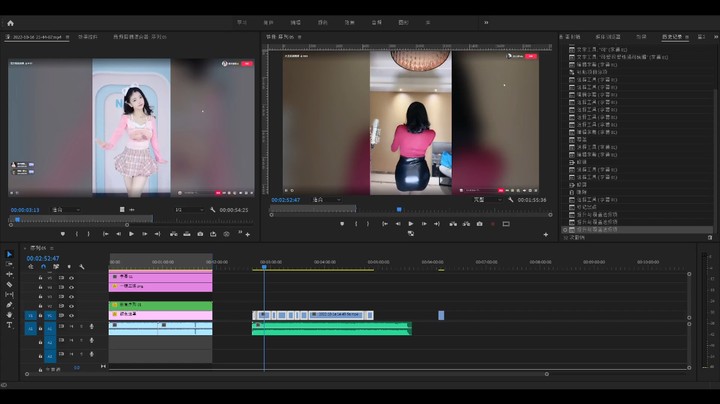Hide track V4 with eye icon
The image size is (720, 404).
pos(72,287)
